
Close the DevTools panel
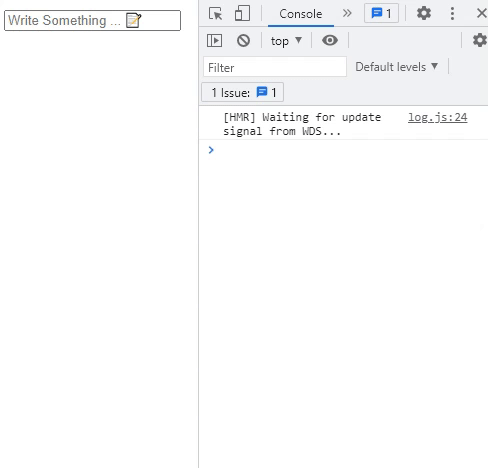pyautogui.click(x=481, y=13)
